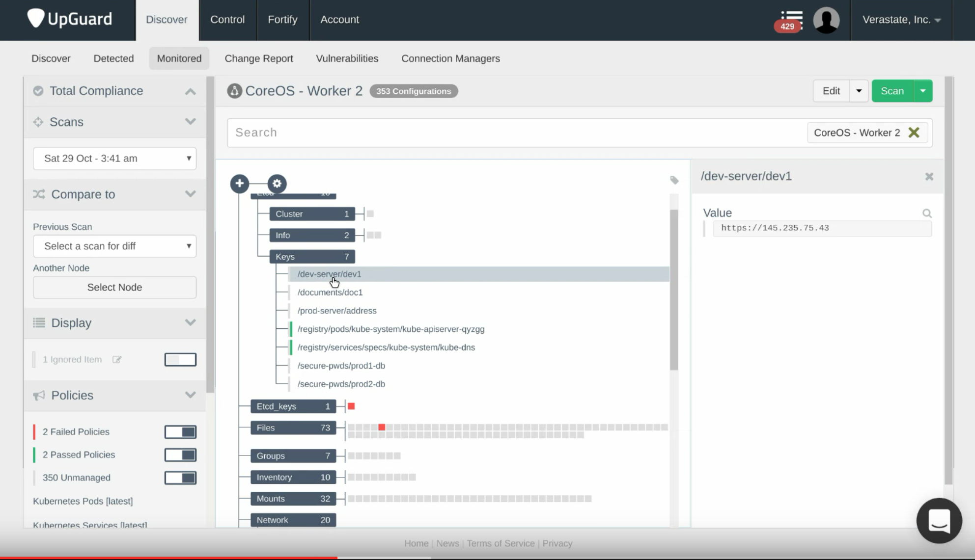Expand the Compare to section chevron
The image size is (975, 560).
[190, 194]
